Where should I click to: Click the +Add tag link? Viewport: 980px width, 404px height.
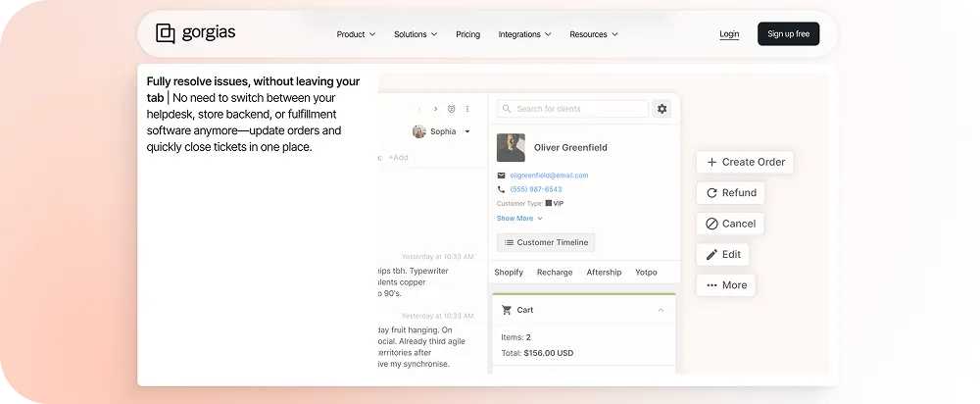(398, 157)
